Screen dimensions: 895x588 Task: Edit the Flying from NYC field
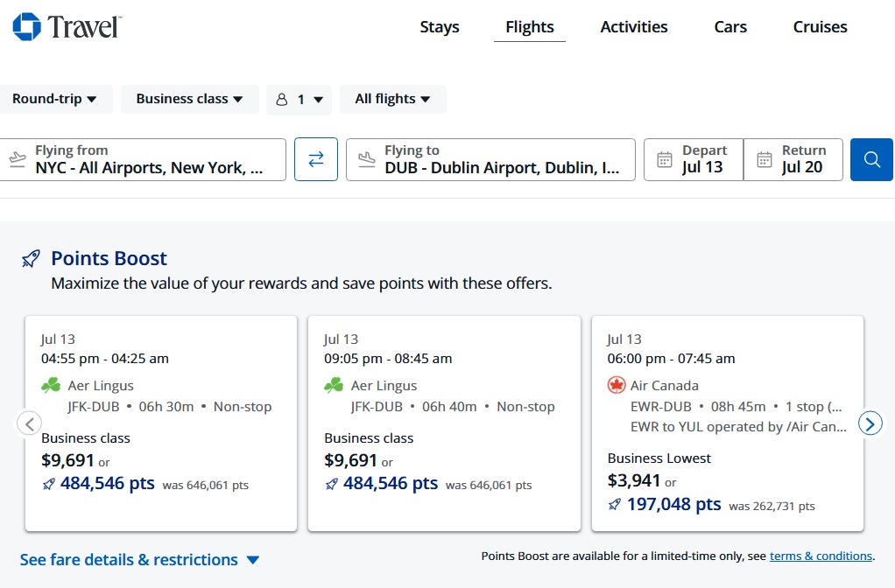[143, 160]
